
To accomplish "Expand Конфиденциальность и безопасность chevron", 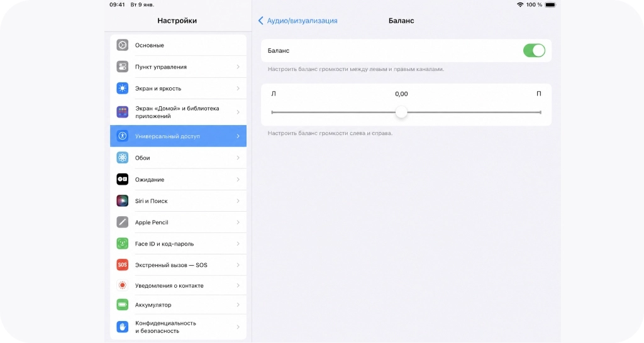I will (x=238, y=327).
